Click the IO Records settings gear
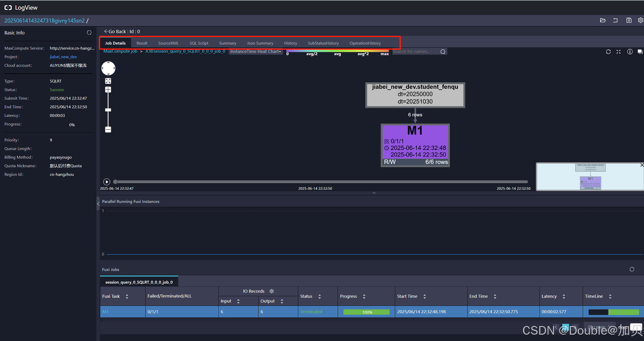Viewport: 644px width, 341px height. click(x=272, y=291)
